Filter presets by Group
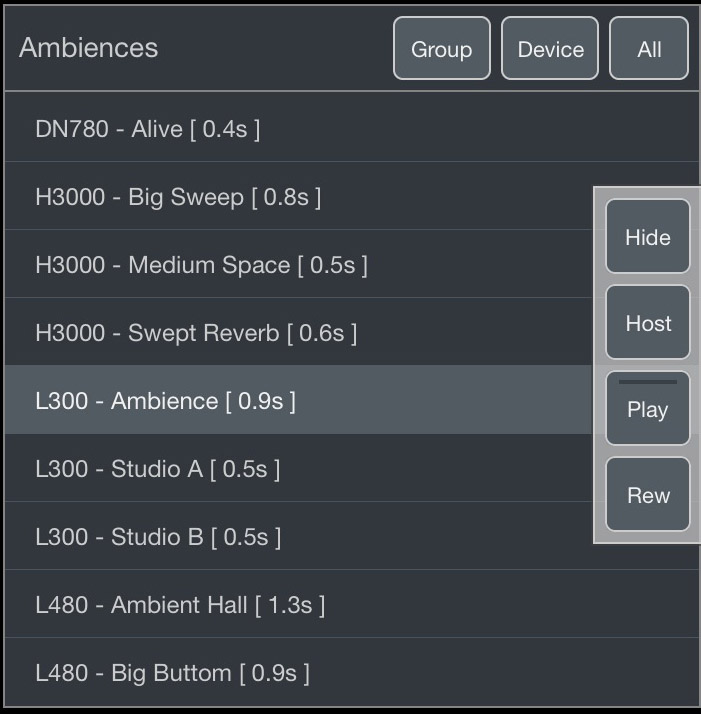Screen dimensions: 701x714 click(x=441, y=48)
